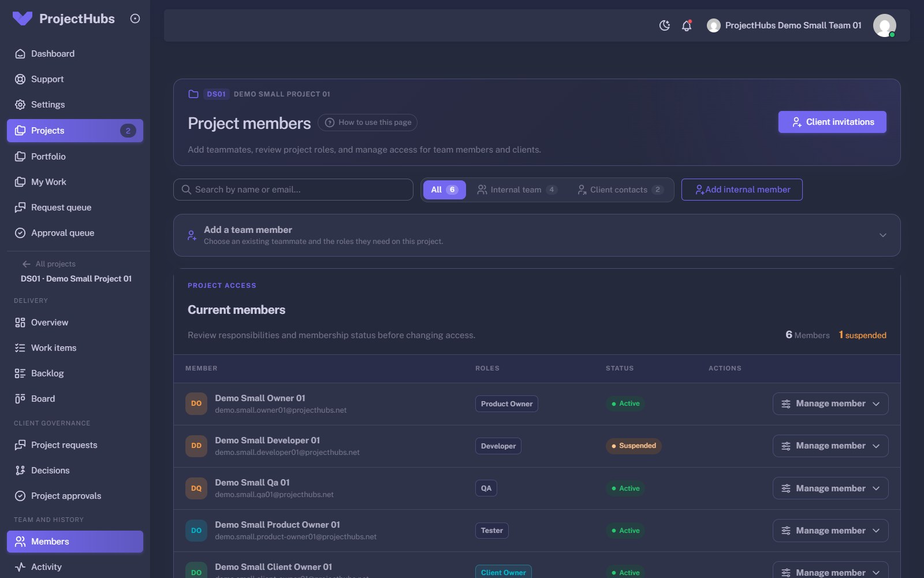
Task: Select Projects in sidebar
Action: [x=75, y=131]
